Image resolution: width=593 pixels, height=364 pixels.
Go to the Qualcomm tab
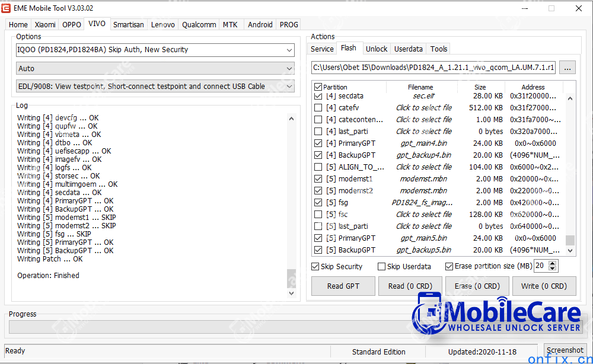[x=199, y=24]
